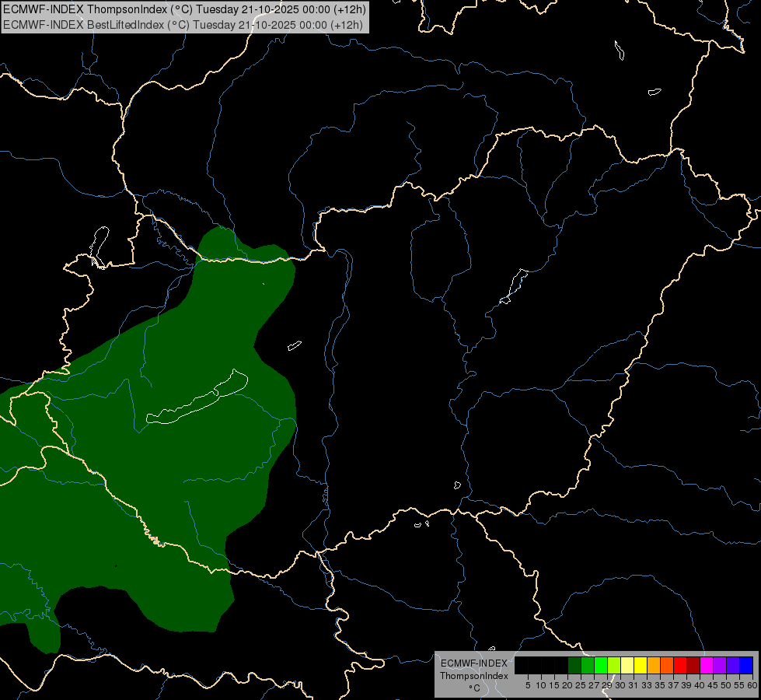Pick the bright yellow 31-33 legend swatch

pyautogui.click(x=641, y=665)
